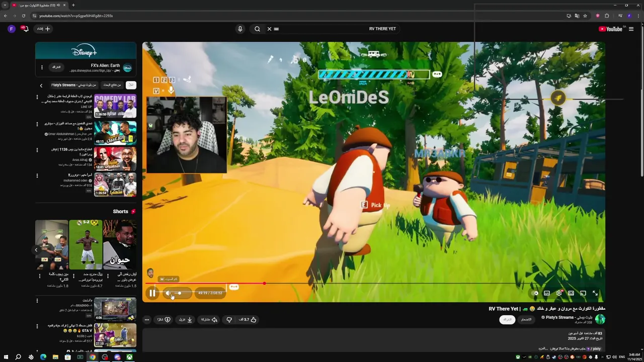This screenshot has height=362, width=644.
Task: Open the browser Extensions puzzle icon
Action: [x=607, y=16]
